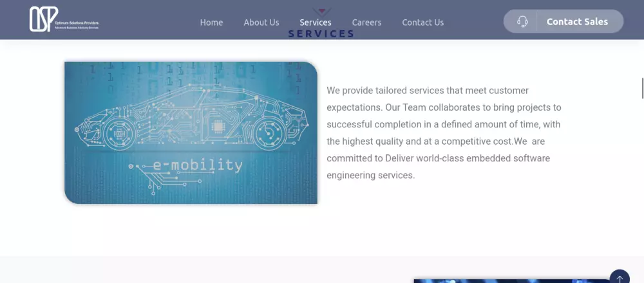Click the headset support icon
Viewport: 644px width, 283px height.
522,21
